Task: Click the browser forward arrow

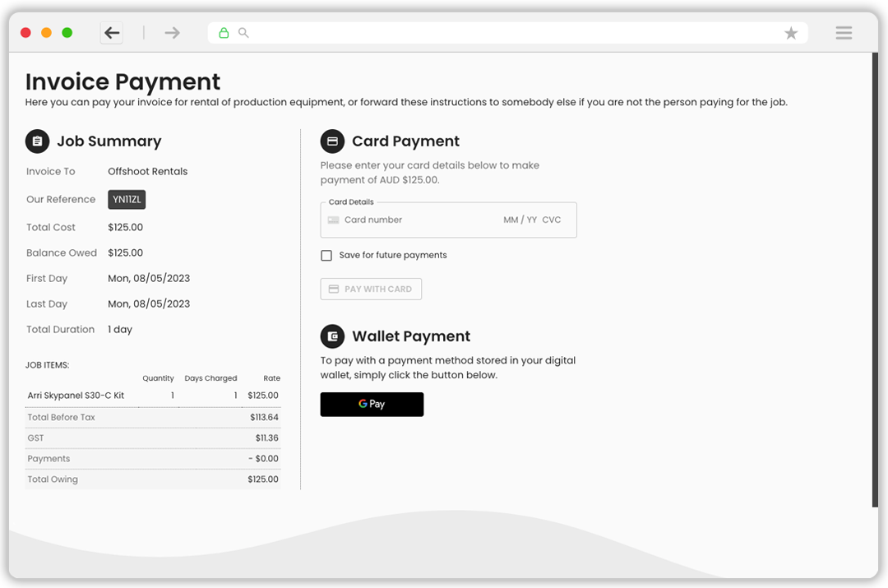Action: tap(172, 33)
